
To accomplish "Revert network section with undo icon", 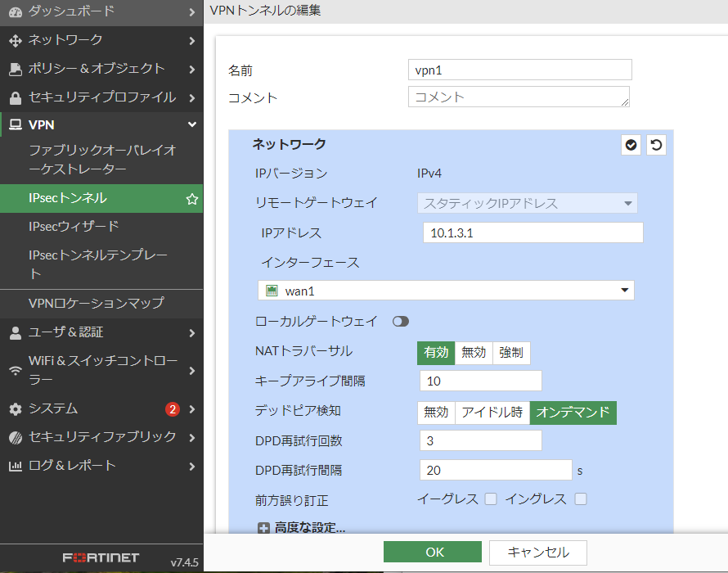I will pos(656,145).
